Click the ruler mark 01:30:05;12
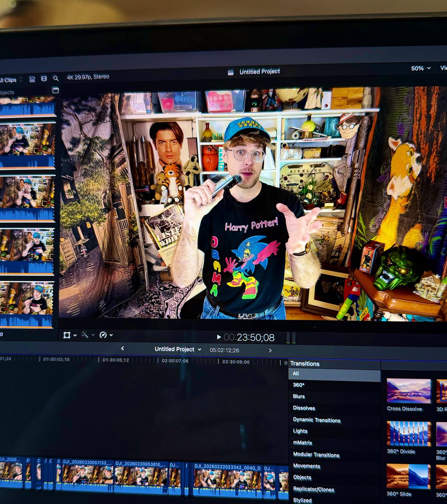Image resolution: width=447 pixels, height=504 pixels. pyautogui.click(x=115, y=360)
